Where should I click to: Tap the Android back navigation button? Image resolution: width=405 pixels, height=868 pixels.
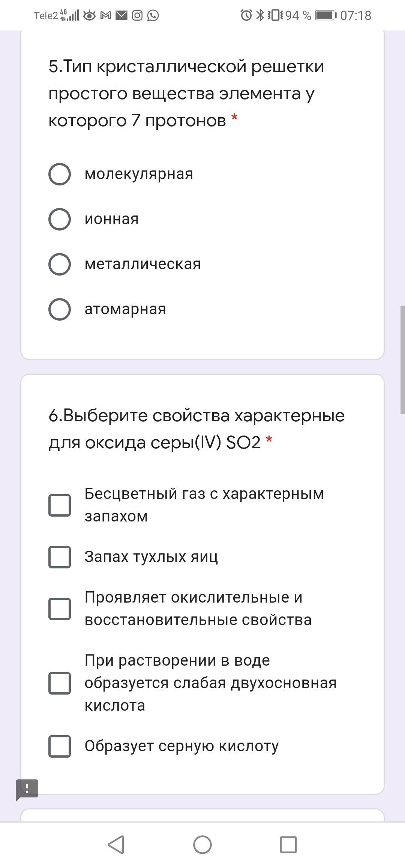[x=116, y=845]
